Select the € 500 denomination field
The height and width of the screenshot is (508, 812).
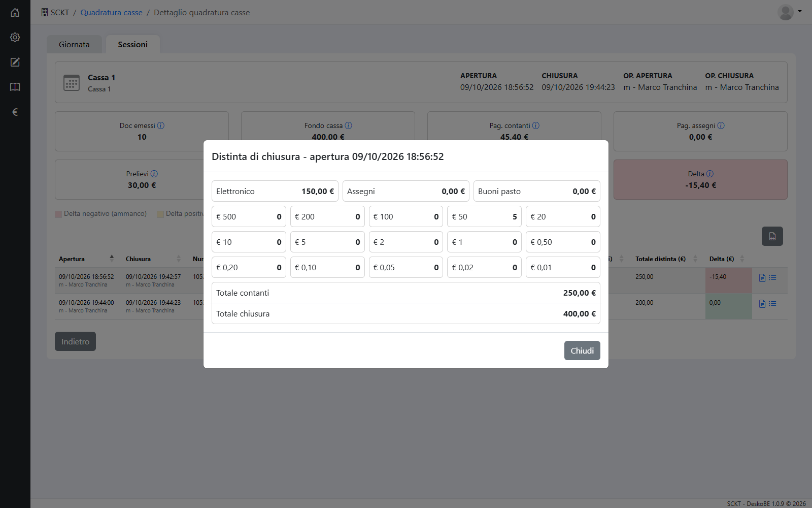pyautogui.click(x=249, y=216)
